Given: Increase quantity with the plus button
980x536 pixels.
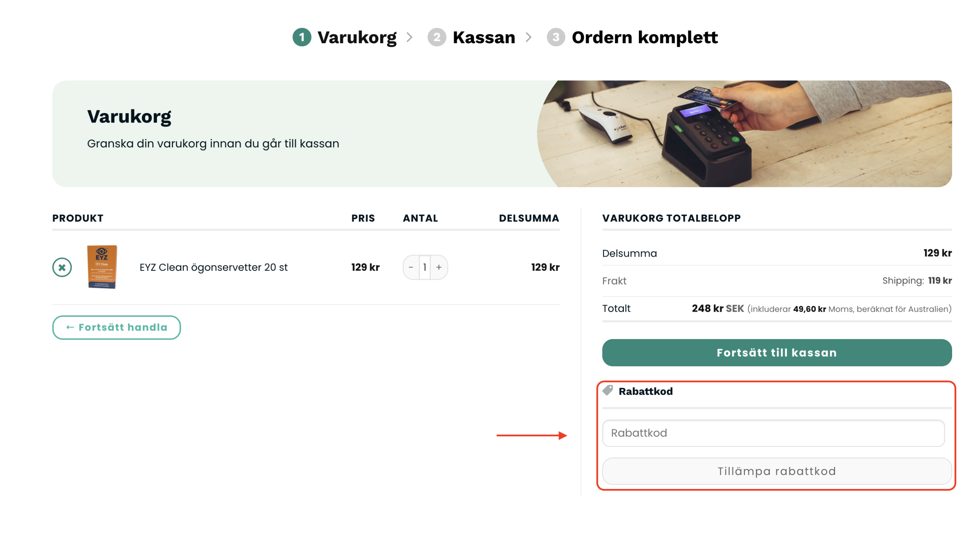Looking at the screenshot, I should [439, 267].
